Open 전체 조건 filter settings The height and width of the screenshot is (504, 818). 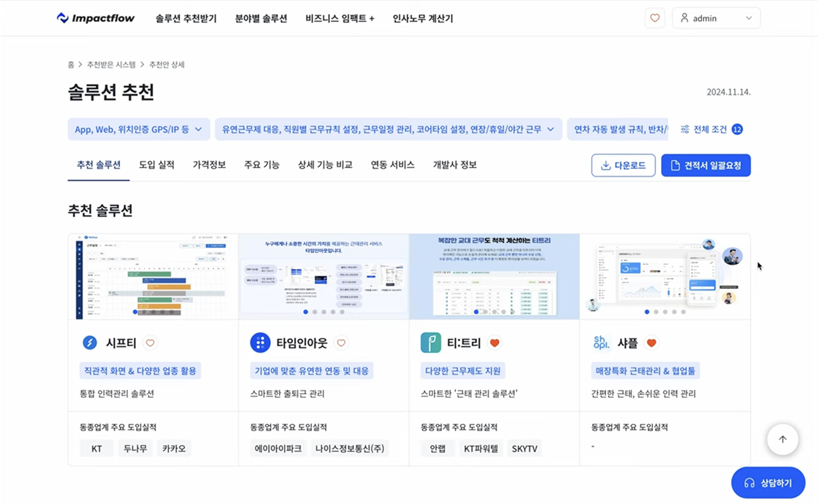pyautogui.click(x=711, y=129)
